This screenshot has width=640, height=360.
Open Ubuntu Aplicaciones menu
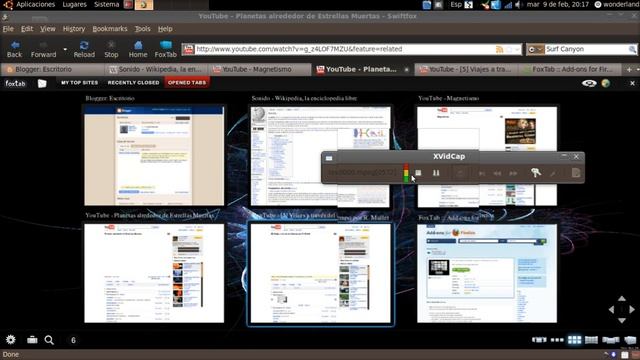tap(35, 4)
